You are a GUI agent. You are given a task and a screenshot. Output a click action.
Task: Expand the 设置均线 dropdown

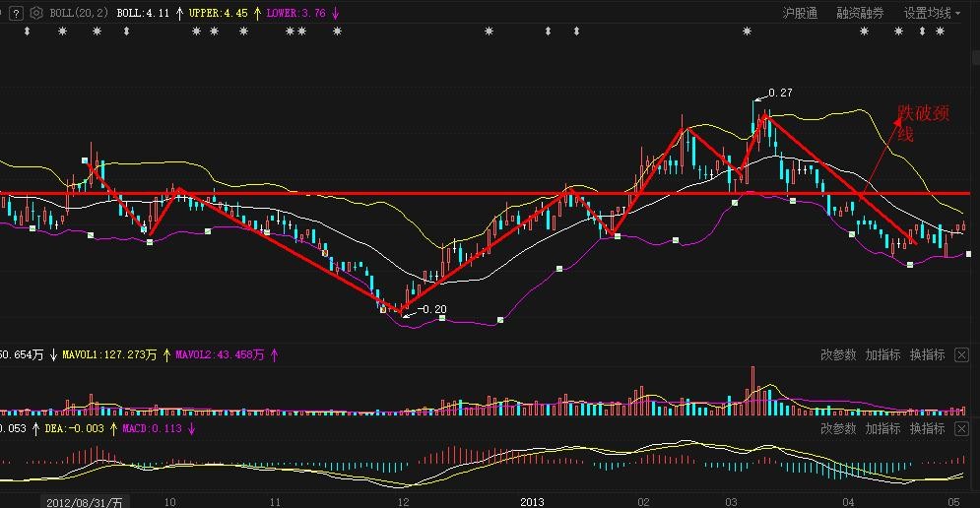click(x=933, y=13)
